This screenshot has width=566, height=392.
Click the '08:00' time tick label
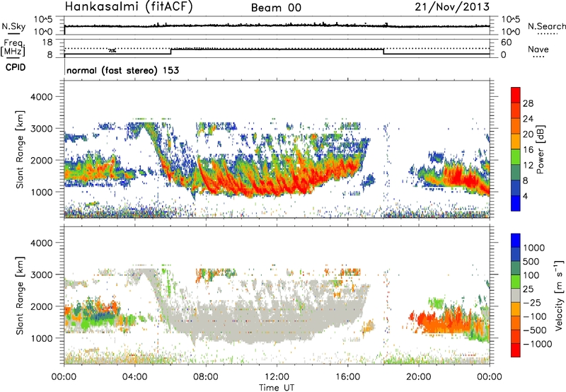point(206,377)
